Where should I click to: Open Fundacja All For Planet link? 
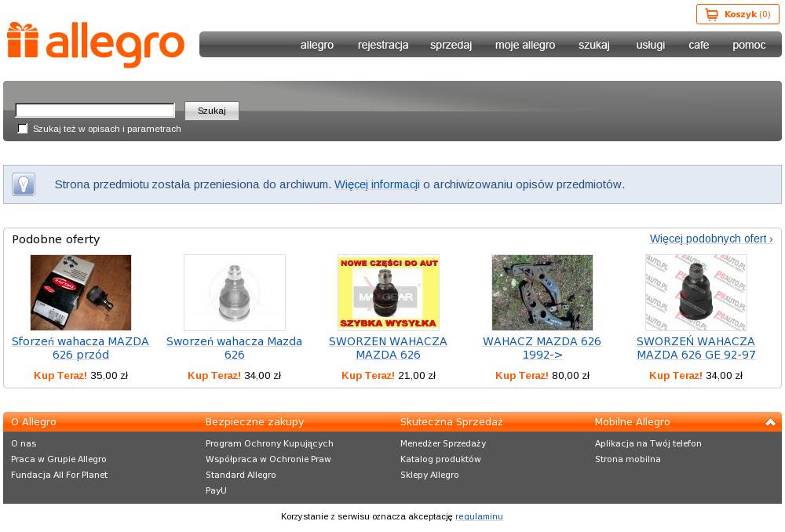tap(59, 475)
